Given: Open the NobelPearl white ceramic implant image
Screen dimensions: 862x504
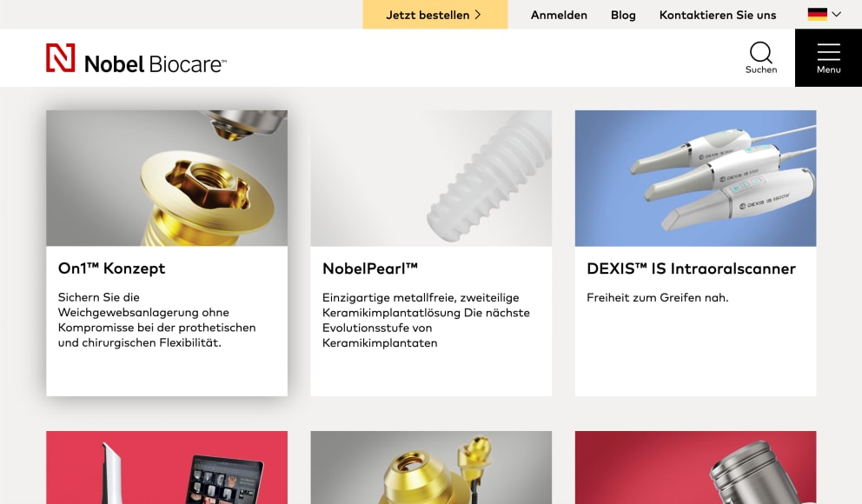Looking at the screenshot, I should (431, 178).
